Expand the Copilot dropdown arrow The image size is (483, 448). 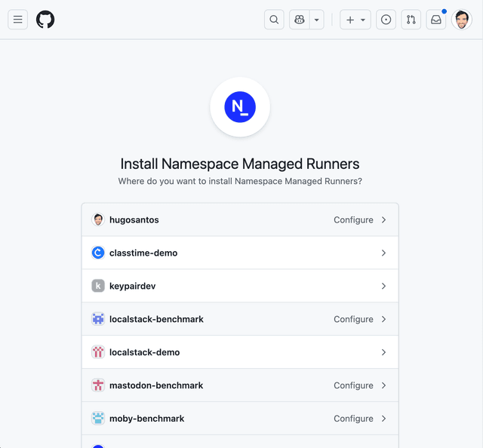click(x=317, y=20)
